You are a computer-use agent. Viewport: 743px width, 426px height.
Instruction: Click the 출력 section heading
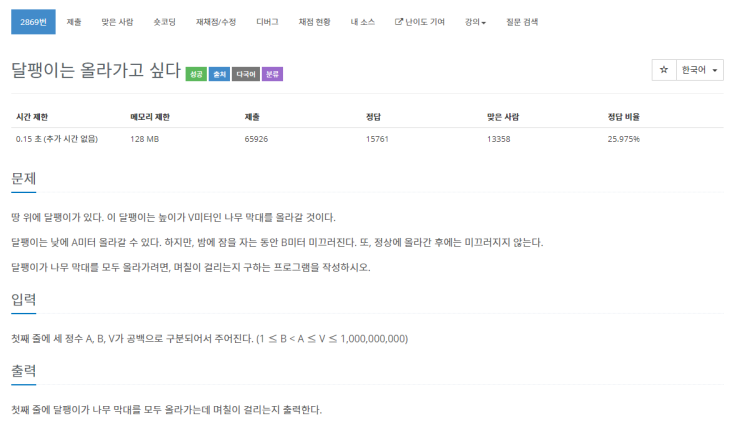[24, 371]
